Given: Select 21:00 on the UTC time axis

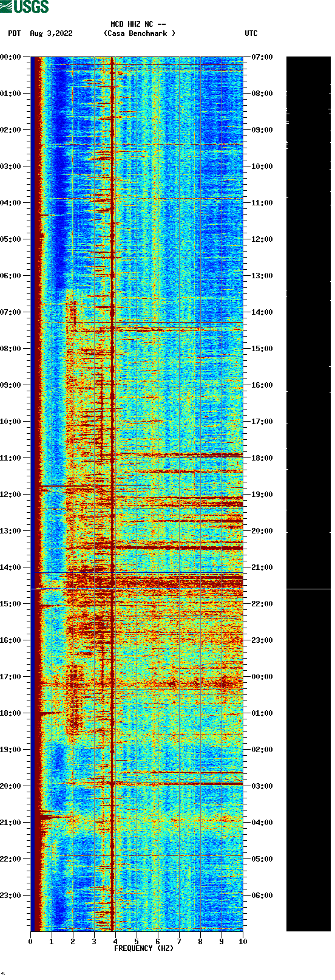Looking at the screenshot, I should [x=262, y=567].
